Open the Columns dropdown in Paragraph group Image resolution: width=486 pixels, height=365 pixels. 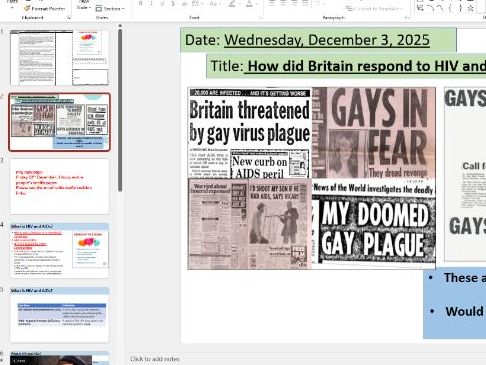click(x=319, y=3)
